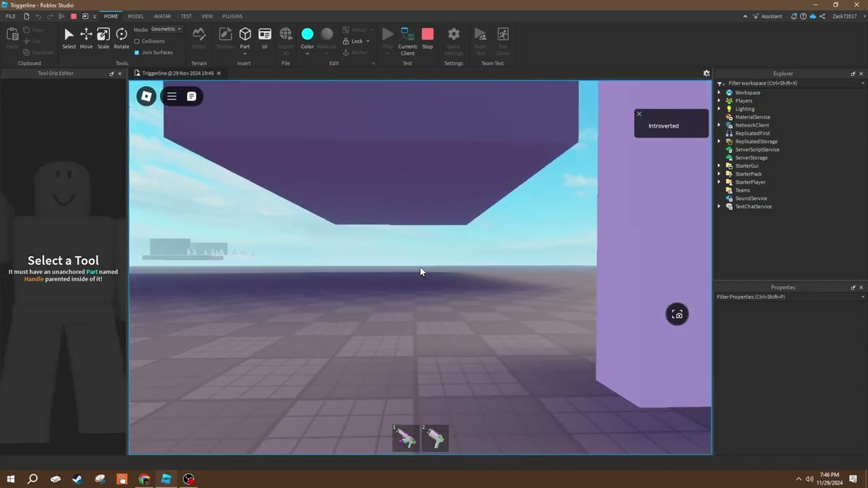
Task: Dismiss the Introverted notification
Action: [x=639, y=114]
